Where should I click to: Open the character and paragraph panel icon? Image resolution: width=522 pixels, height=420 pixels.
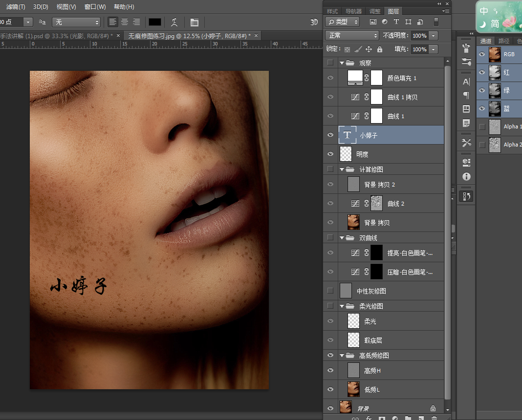194,22
